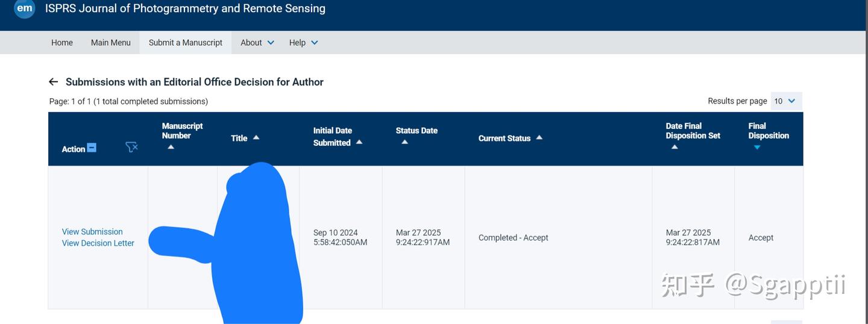Viewport: 868px width, 324px height.
Task: Click the ISPRS Journal title header
Action: point(185,8)
